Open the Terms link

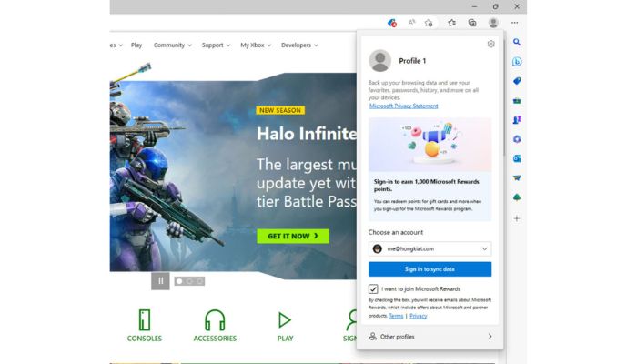click(396, 316)
